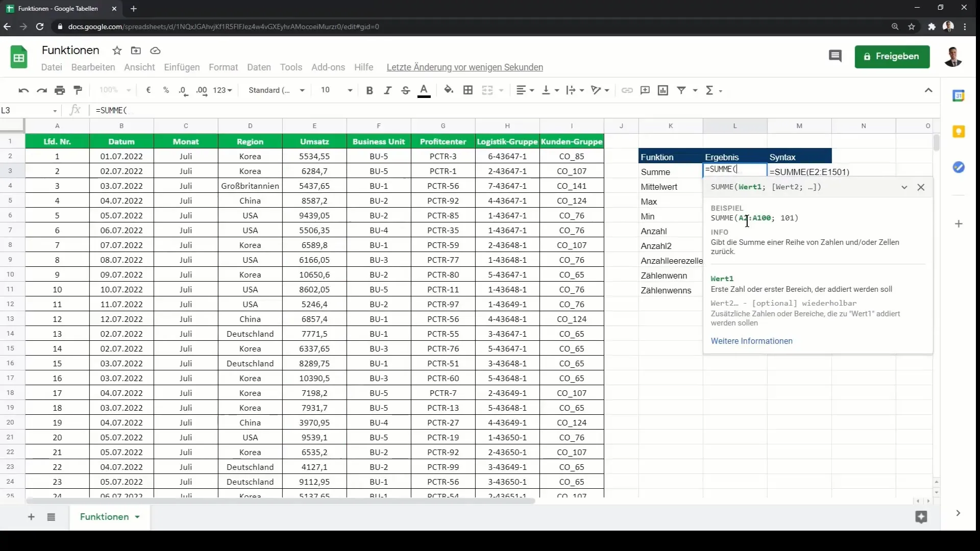Show all sheets list

point(51,517)
